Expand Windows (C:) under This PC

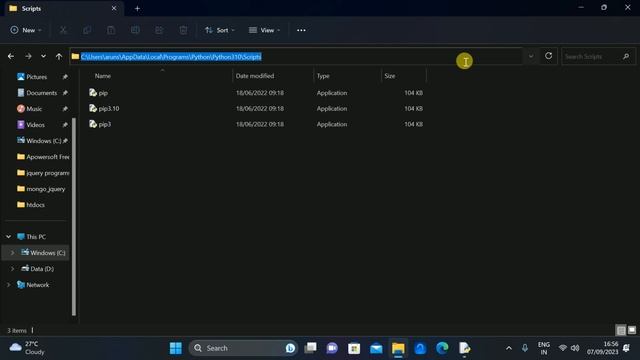(12, 253)
